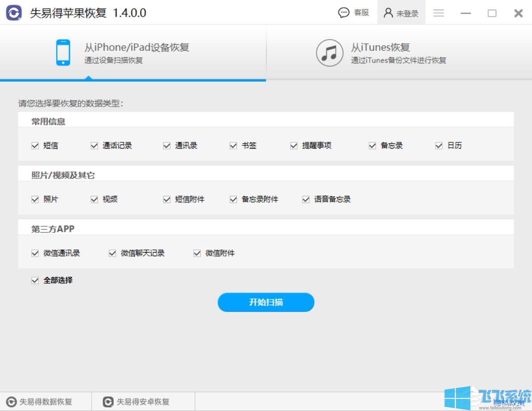Disable the 书签 checkbox
Image resolution: width=532 pixels, height=411 pixels.
233,145
